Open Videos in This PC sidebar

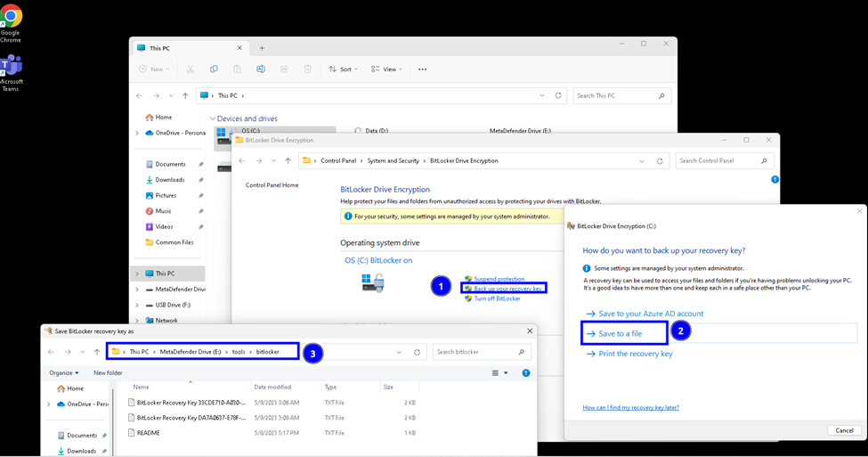pyautogui.click(x=159, y=226)
